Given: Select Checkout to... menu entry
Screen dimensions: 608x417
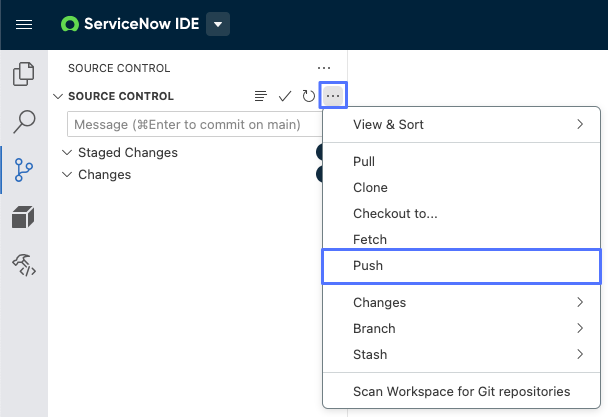Looking at the screenshot, I should pos(461,213).
